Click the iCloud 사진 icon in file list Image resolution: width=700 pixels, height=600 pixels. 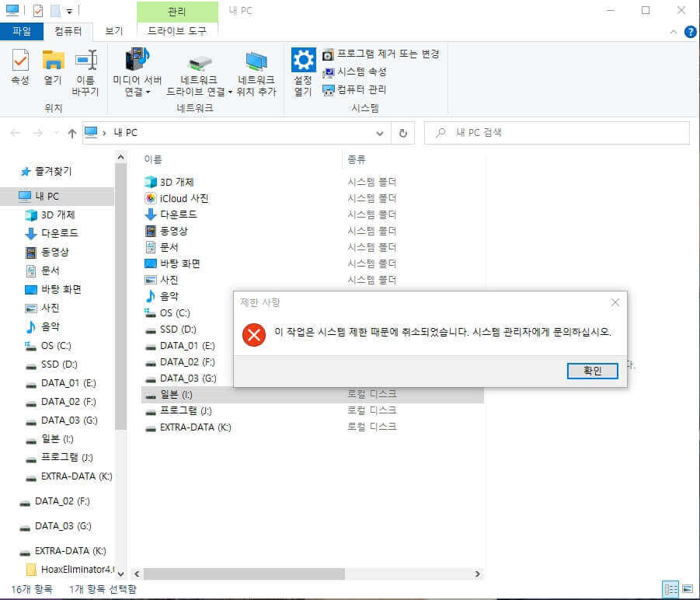point(151,198)
